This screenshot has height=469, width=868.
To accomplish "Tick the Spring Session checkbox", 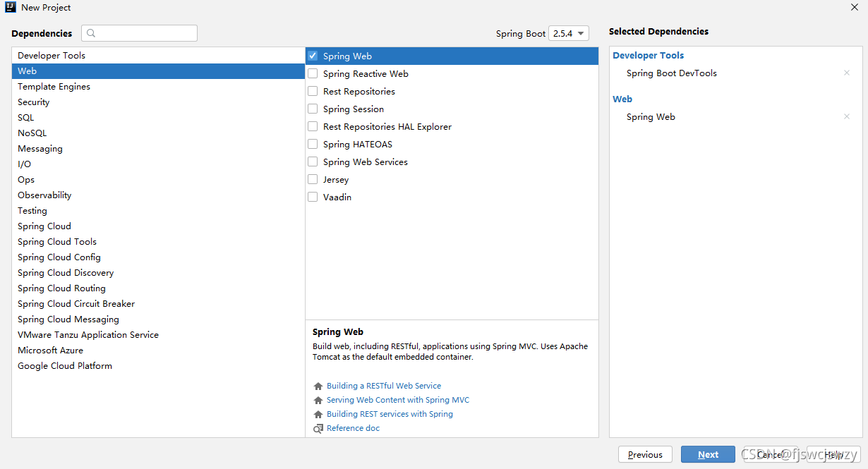I will coord(313,109).
